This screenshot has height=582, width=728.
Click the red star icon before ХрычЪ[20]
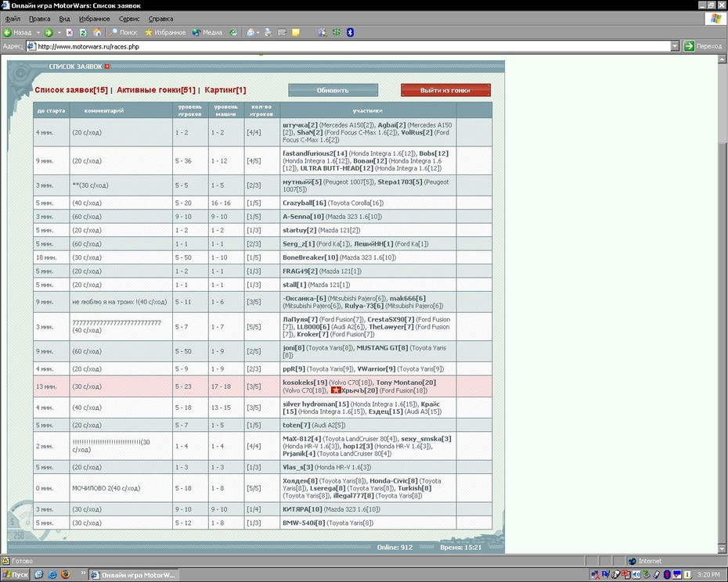(x=336, y=390)
